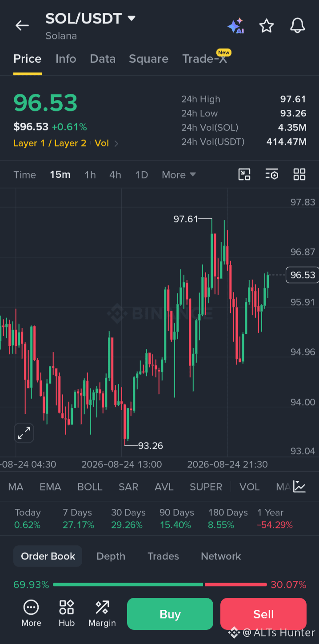This screenshot has height=644, width=319.
Task: Select the 1D chart interval
Action: tap(141, 175)
